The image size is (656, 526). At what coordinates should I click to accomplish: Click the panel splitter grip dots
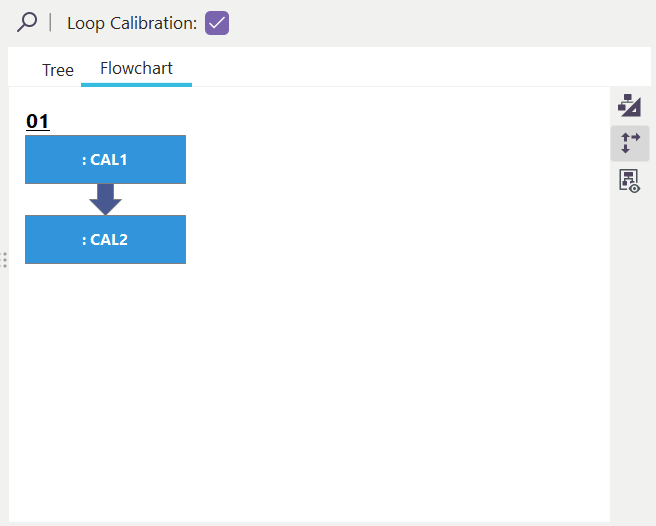coord(5,260)
